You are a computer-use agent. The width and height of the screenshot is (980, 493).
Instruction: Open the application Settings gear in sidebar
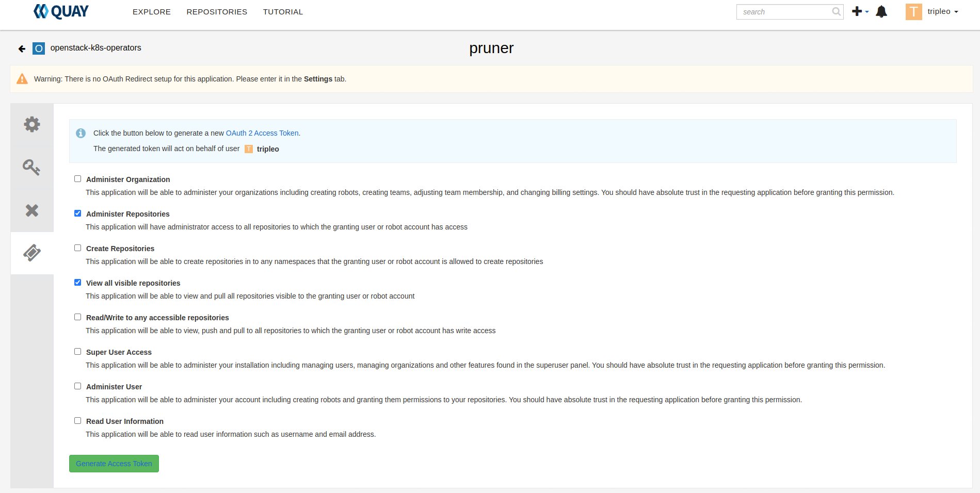32,124
